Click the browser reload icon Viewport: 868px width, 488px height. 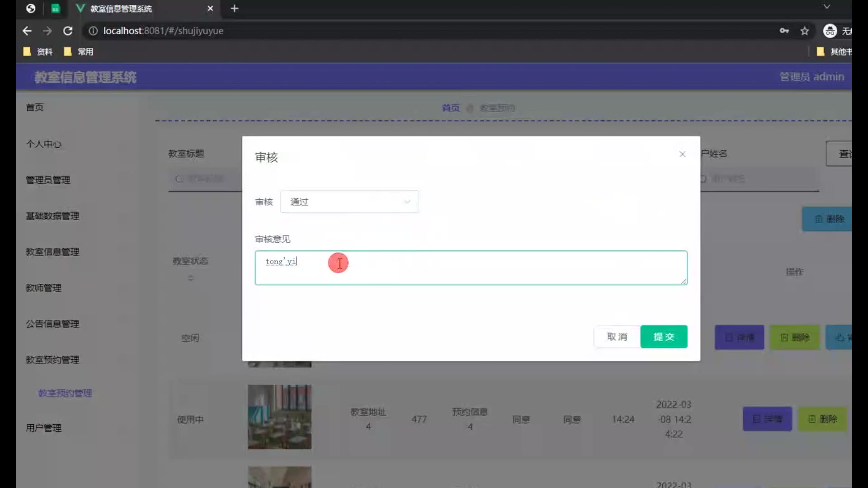click(x=68, y=31)
